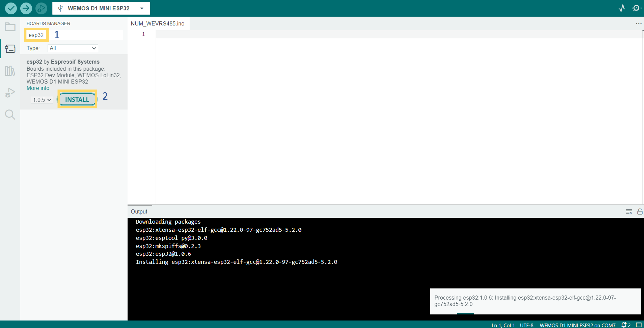
Task: Open the More info link for esp32
Action: click(x=38, y=88)
